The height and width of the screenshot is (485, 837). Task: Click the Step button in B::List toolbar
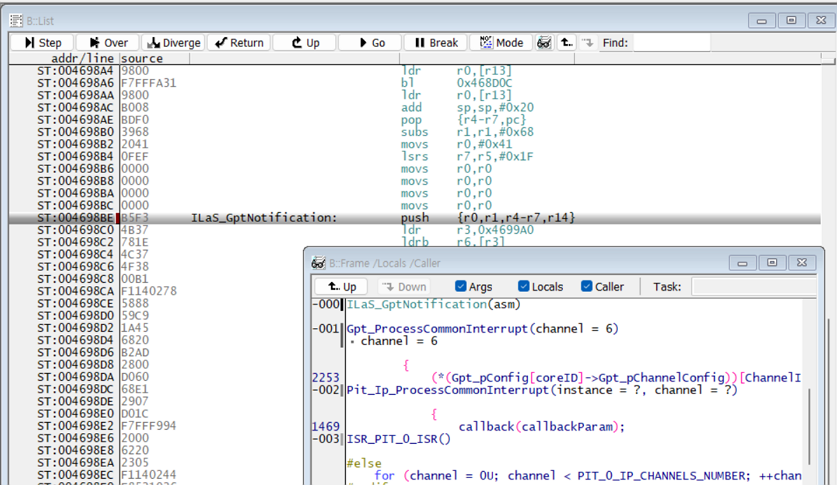point(43,43)
